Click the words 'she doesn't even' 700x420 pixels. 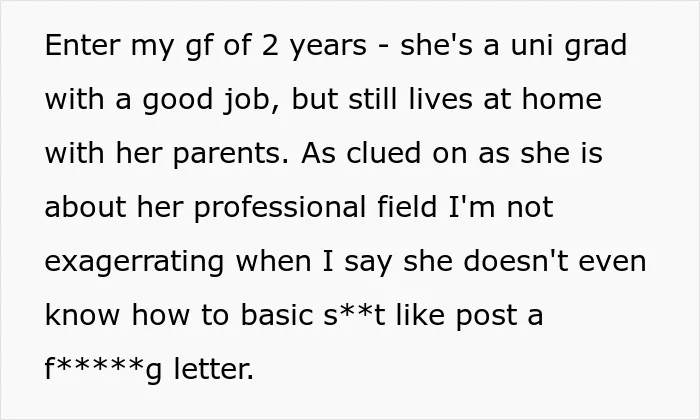pyautogui.click(x=525, y=261)
